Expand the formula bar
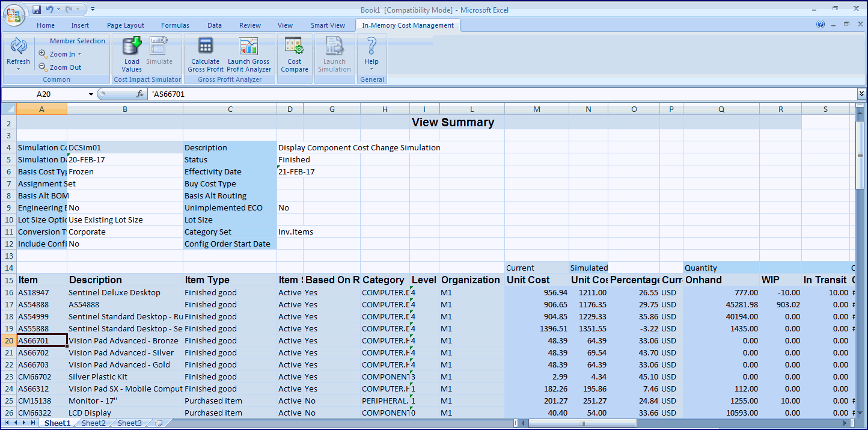 [x=861, y=94]
